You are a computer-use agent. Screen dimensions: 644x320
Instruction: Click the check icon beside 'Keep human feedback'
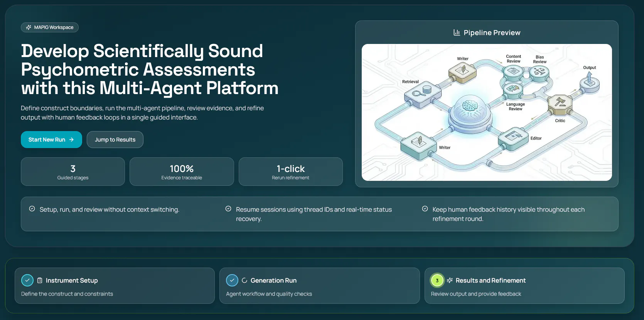(x=425, y=209)
